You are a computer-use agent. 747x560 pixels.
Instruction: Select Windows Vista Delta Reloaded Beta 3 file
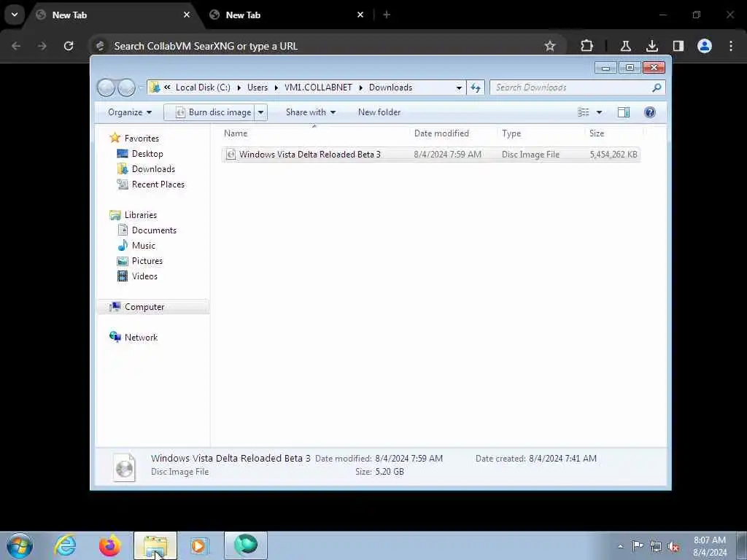pyautogui.click(x=430, y=155)
